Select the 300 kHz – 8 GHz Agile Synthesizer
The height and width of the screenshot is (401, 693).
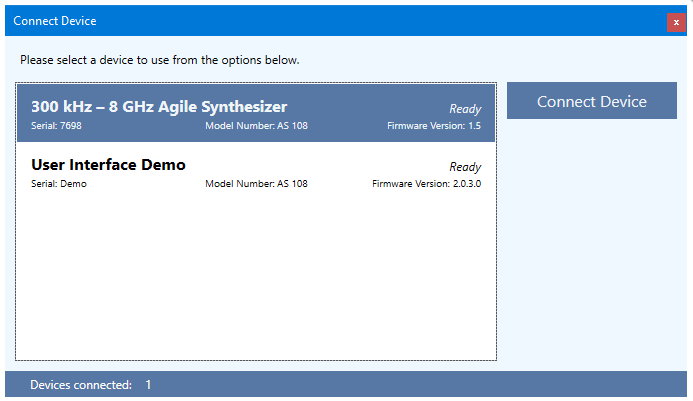tap(159, 107)
